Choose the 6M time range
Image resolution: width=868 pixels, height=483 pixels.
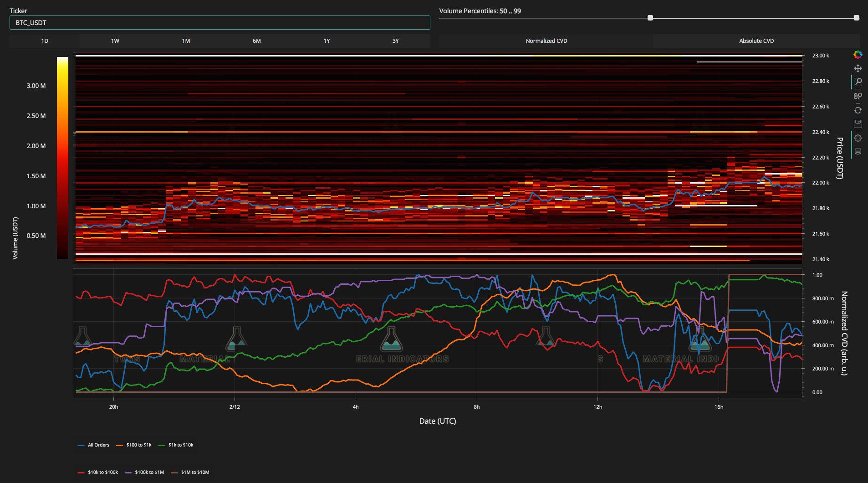click(x=256, y=41)
